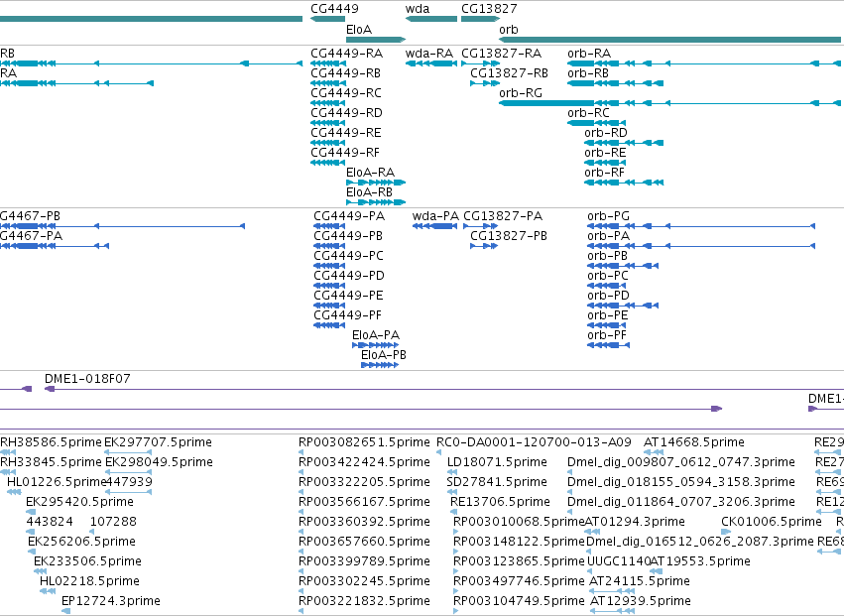
Task: Click the wda gene label
Action: [x=418, y=9]
